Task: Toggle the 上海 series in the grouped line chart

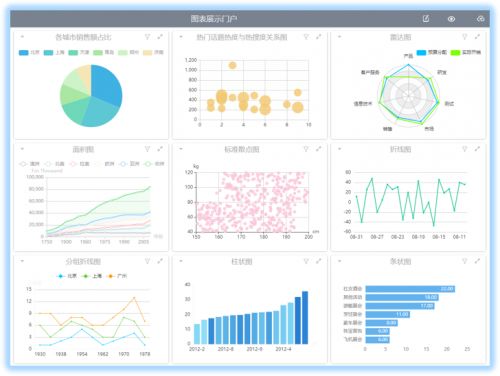Action: point(92,276)
